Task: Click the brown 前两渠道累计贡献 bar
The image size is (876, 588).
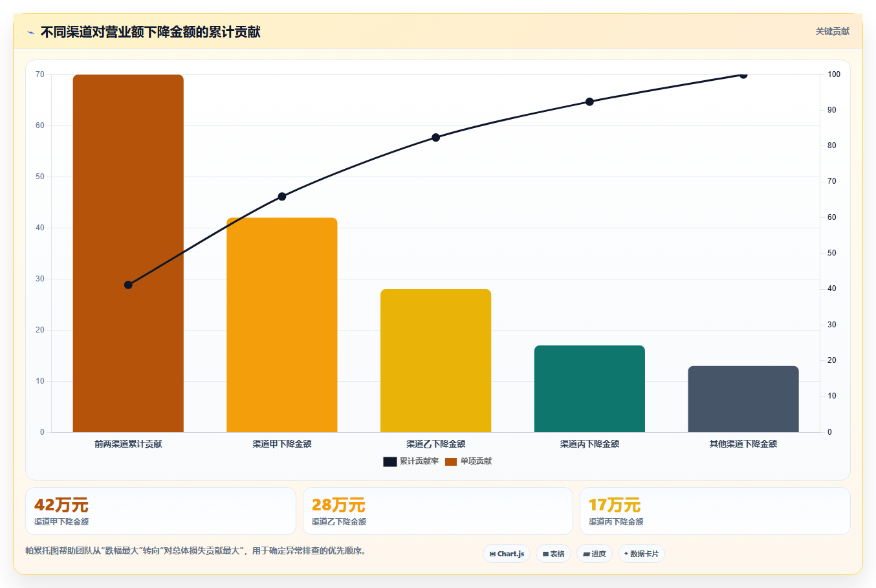Action: tap(128, 253)
